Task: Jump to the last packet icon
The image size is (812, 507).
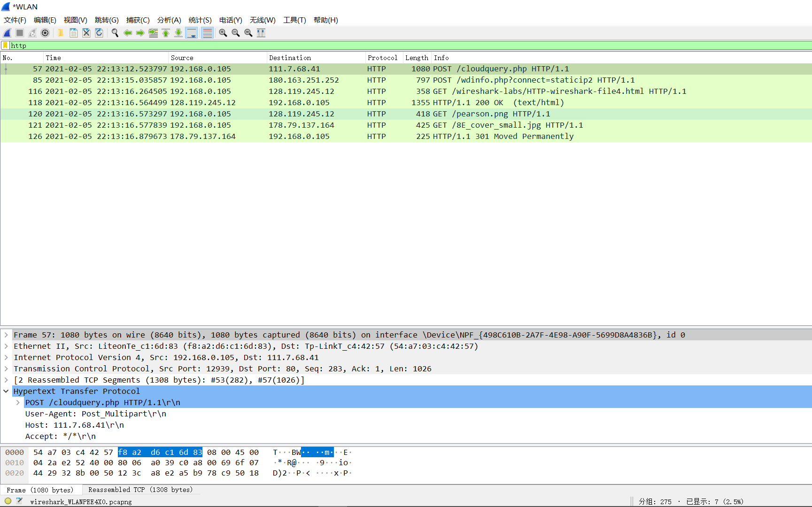Action: [x=178, y=33]
